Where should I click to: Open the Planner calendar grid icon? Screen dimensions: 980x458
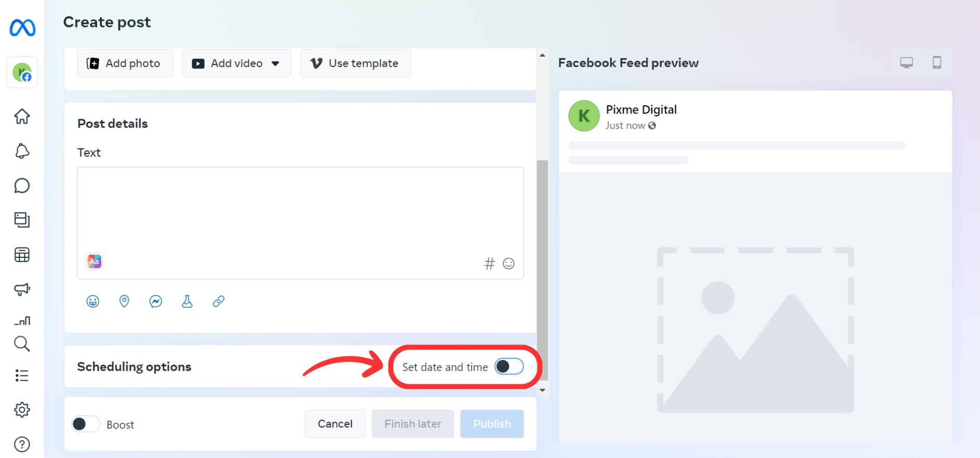[22, 255]
